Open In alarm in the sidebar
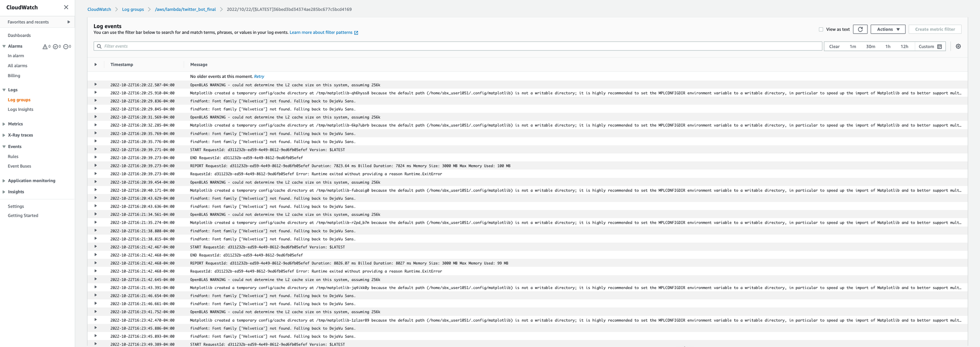The image size is (980, 347). (x=16, y=56)
